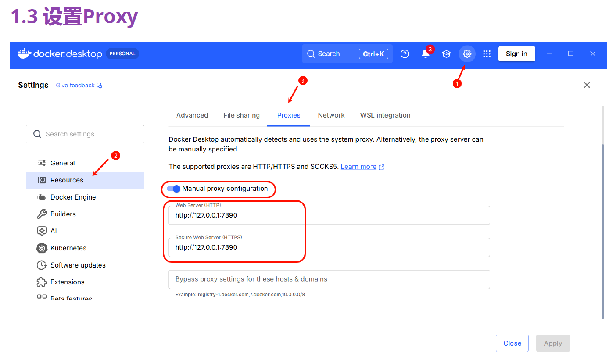Click the Secure Web Server (HTTPS) field
Image resolution: width=609 pixels, height=364 pixels.
pyautogui.click(x=329, y=247)
